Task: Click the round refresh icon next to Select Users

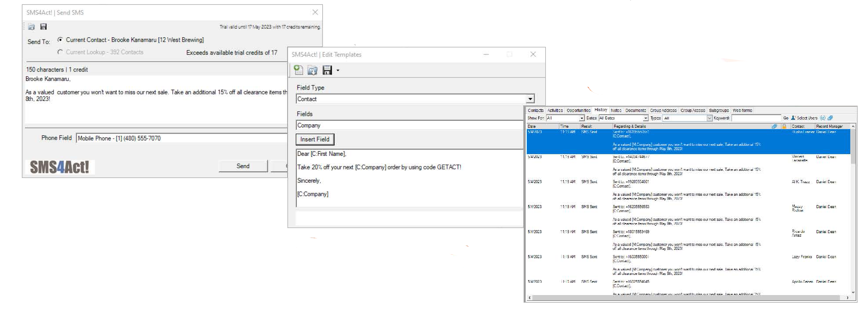Action: (x=823, y=118)
